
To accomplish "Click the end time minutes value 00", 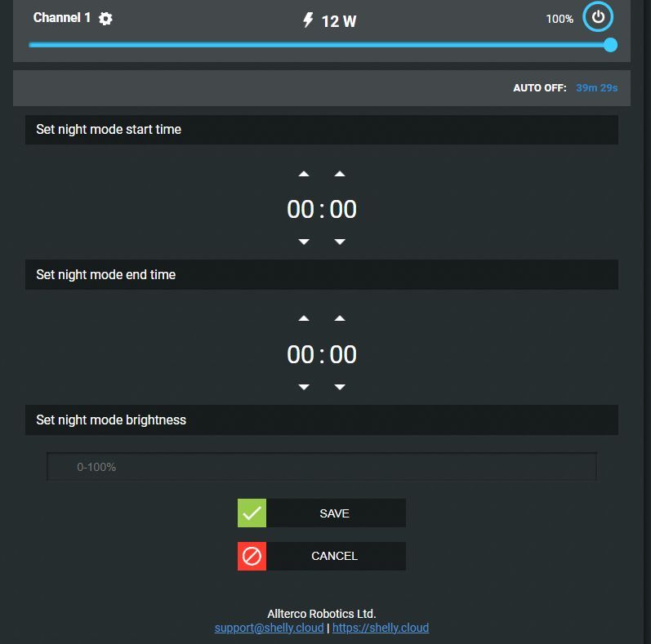I will click(343, 354).
